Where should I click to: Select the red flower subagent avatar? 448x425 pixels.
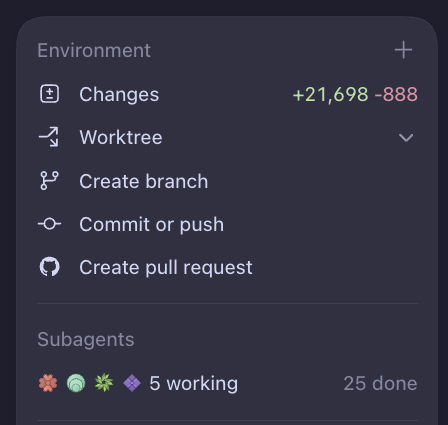coord(48,383)
